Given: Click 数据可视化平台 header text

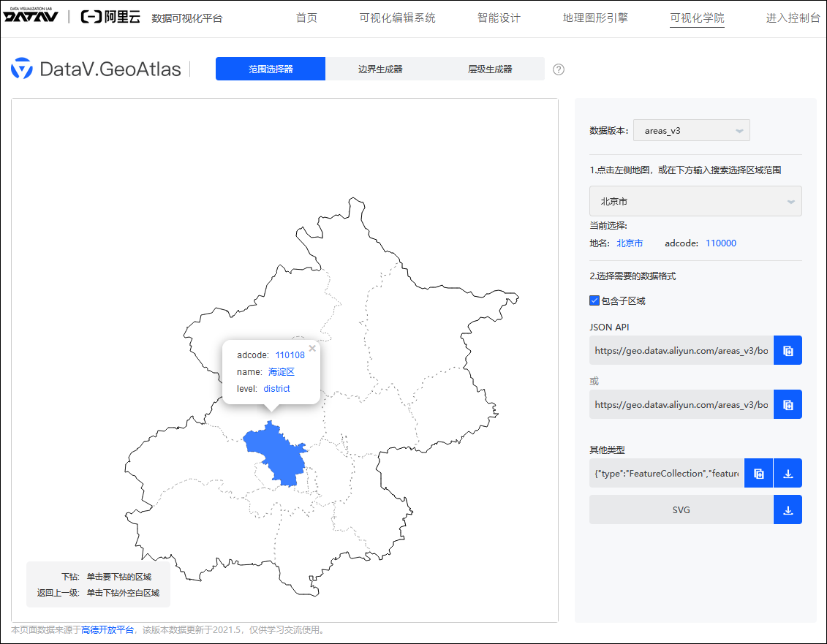Looking at the screenshot, I should [x=186, y=18].
